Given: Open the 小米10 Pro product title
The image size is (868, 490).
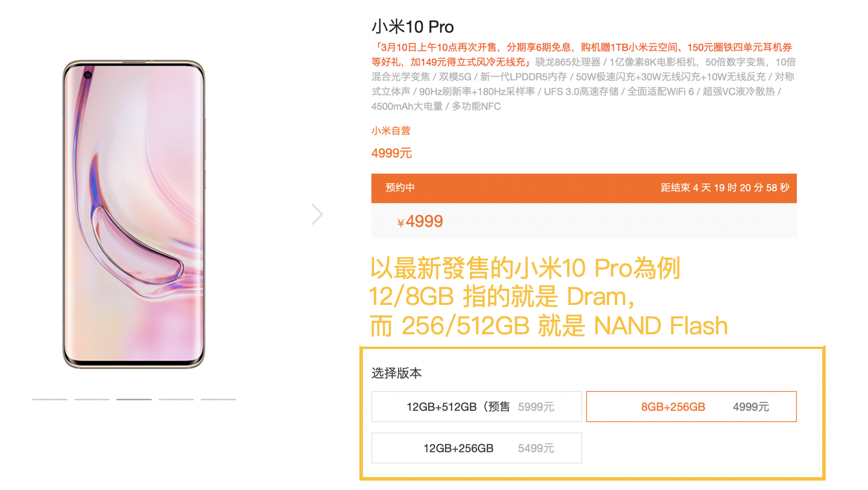Looking at the screenshot, I should coord(412,27).
